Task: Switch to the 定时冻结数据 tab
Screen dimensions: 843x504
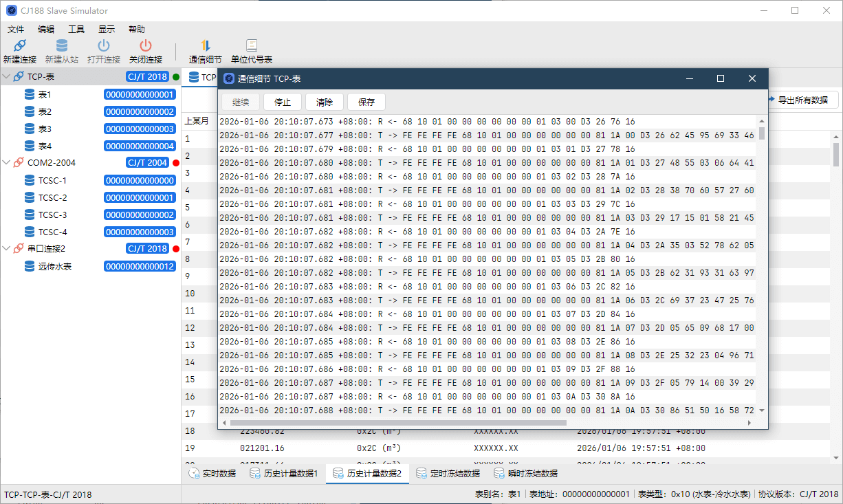Action: pyautogui.click(x=448, y=474)
